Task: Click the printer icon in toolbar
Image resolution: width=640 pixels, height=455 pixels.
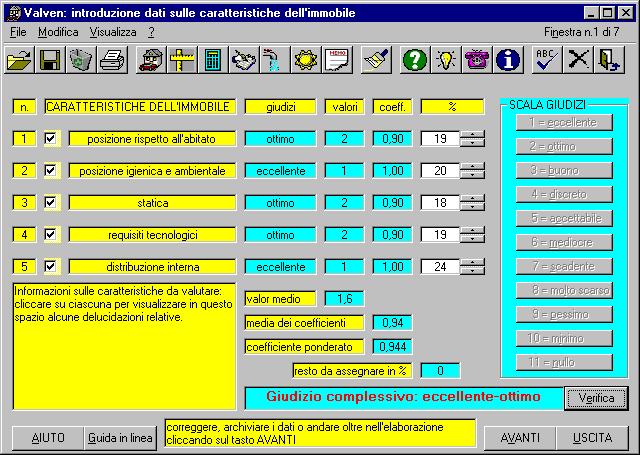Action: coord(113,60)
